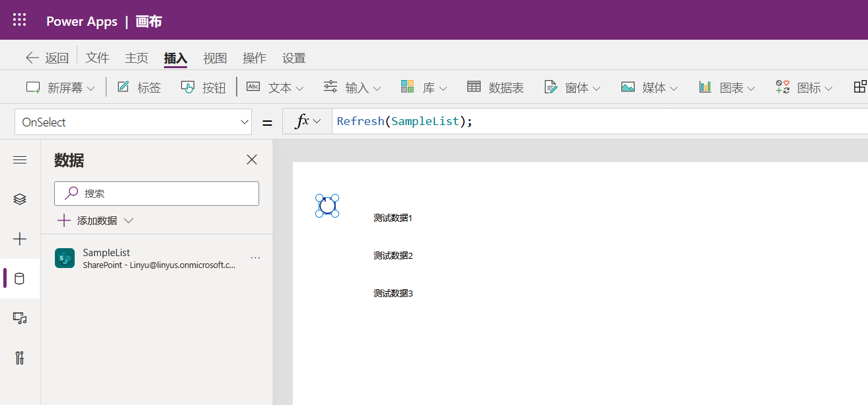868x405 pixels.
Task: Expand the 图表 dropdown chevron
Action: click(751, 88)
